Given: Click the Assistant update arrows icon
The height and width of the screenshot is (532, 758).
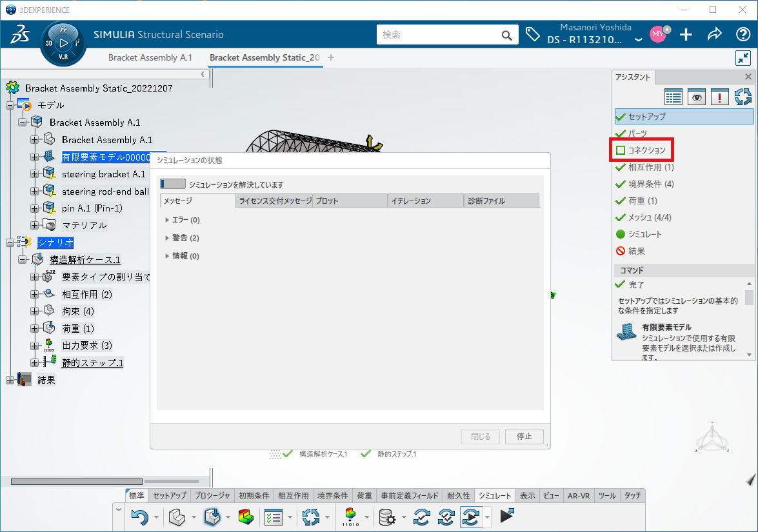Looking at the screenshot, I should pyautogui.click(x=743, y=97).
